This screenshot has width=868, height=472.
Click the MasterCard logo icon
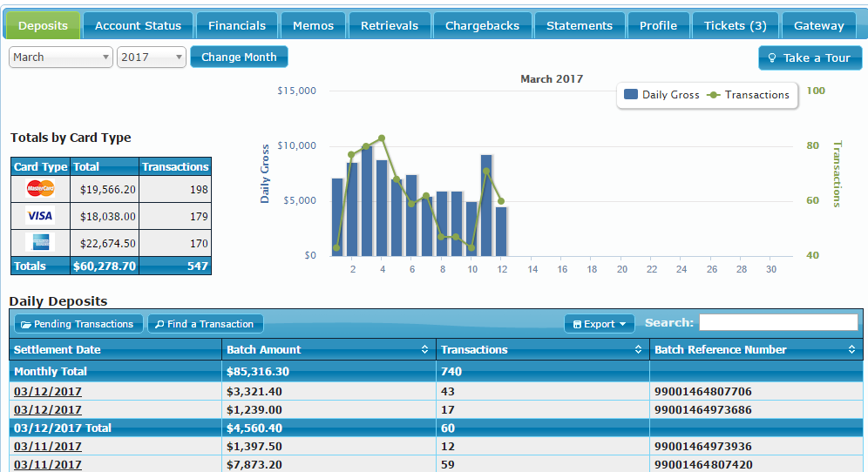click(40, 188)
